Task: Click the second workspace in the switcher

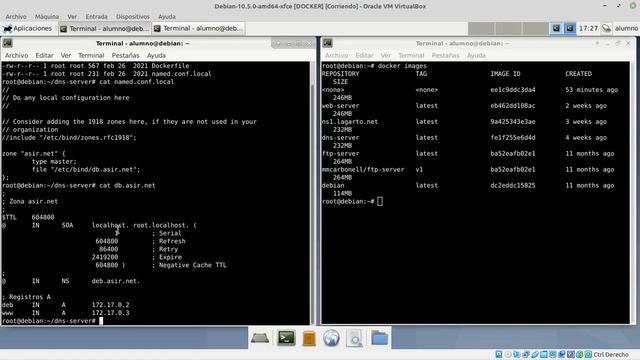Action: tap(508, 28)
